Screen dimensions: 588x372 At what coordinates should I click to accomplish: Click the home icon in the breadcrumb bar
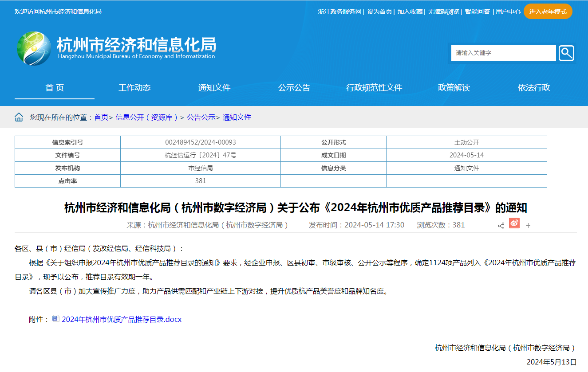point(19,117)
